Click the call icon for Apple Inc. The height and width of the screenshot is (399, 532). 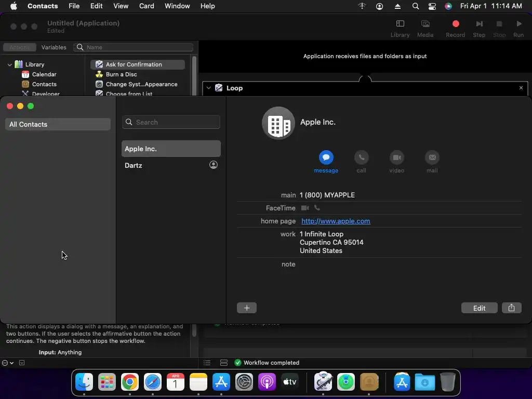362,157
